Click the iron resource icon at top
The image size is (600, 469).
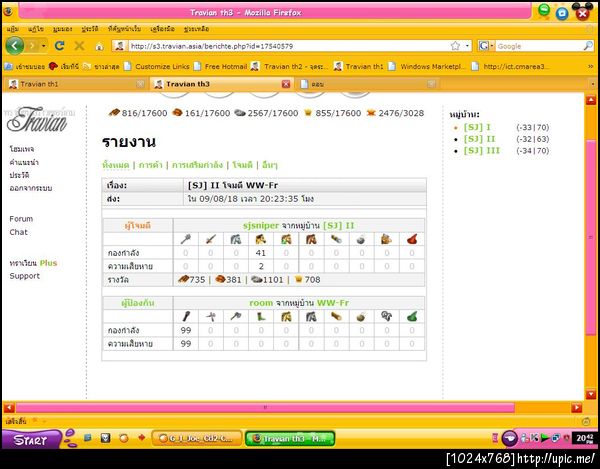coord(240,113)
